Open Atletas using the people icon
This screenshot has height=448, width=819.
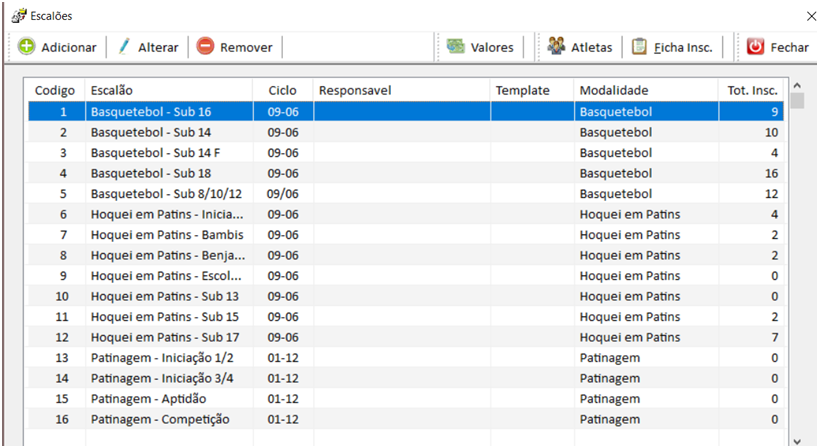point(556,47)
